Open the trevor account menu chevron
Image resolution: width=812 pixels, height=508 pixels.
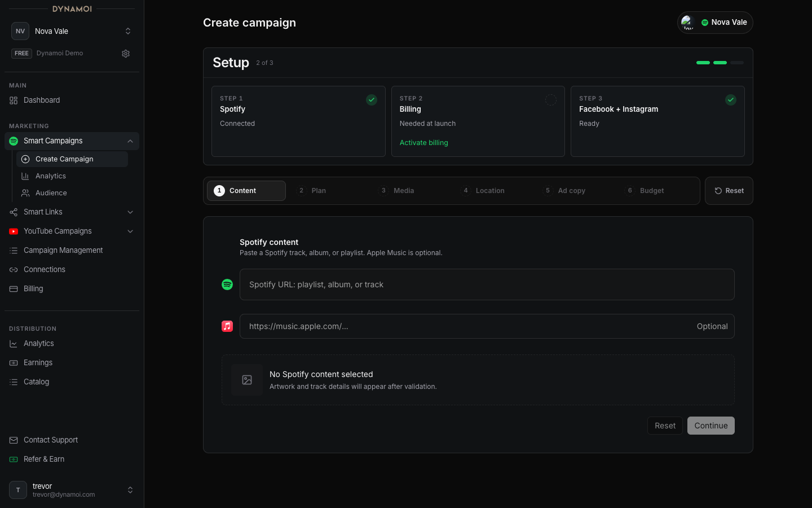pyautogui.click(x=130, y=490)
